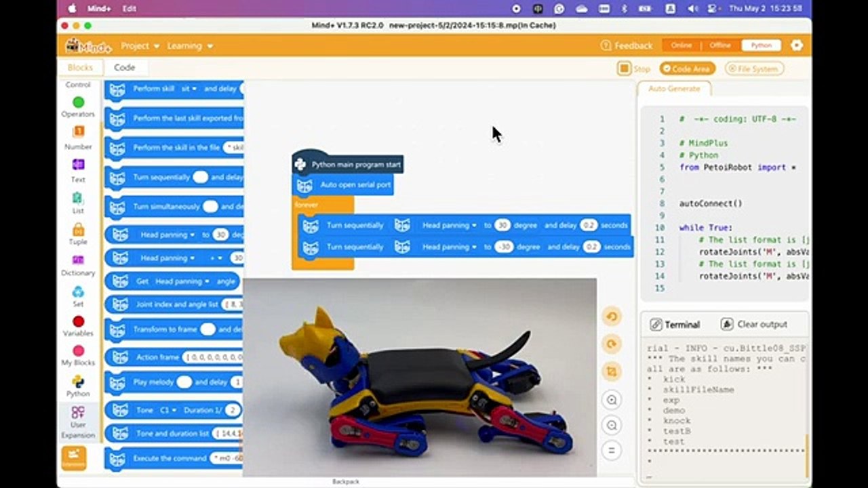Open the Edit menu in menu bar
Image resolution: width=868 pixels, height=488 pixels.
(x=130, y=9)
